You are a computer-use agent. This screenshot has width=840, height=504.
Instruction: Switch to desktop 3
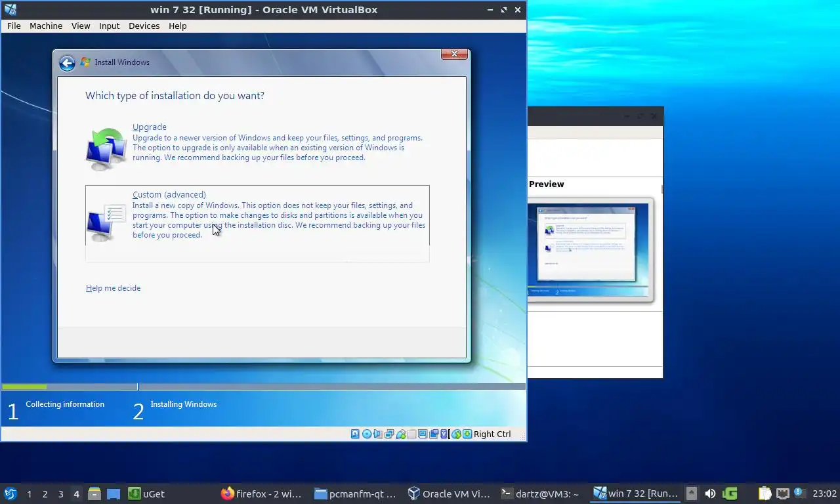tap(60, 493)
